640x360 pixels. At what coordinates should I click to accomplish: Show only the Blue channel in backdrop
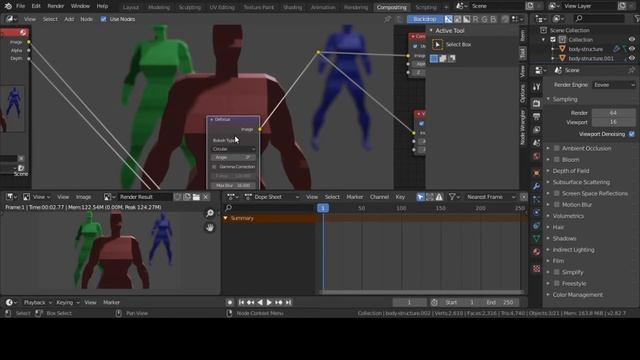coord(493,19)
